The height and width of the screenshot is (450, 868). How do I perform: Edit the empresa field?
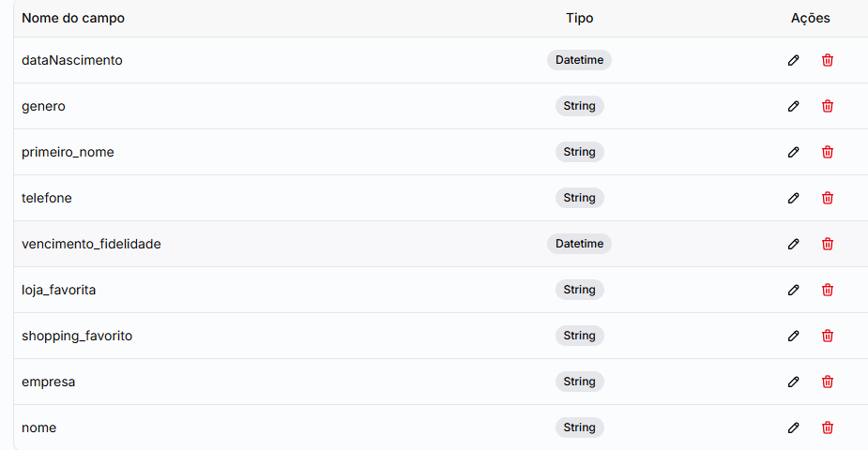coord(793,382)
